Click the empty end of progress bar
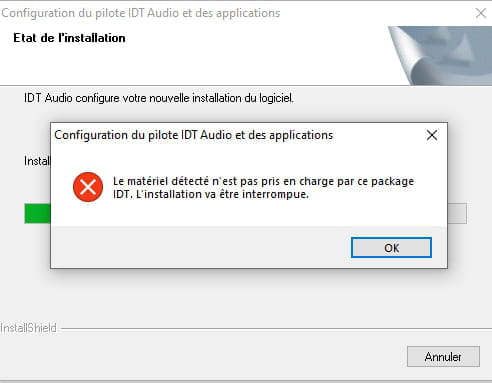 point(457,213)
